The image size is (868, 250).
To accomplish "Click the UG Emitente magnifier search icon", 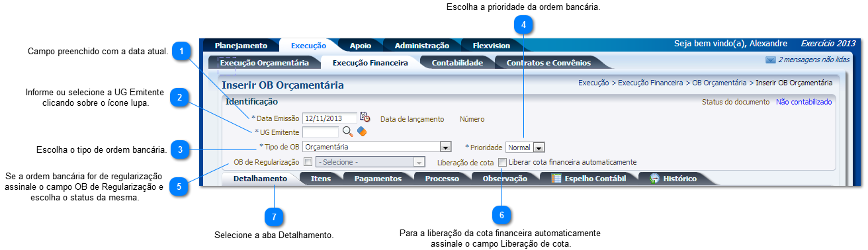I will pyautogui.click(x=347, y=132).
